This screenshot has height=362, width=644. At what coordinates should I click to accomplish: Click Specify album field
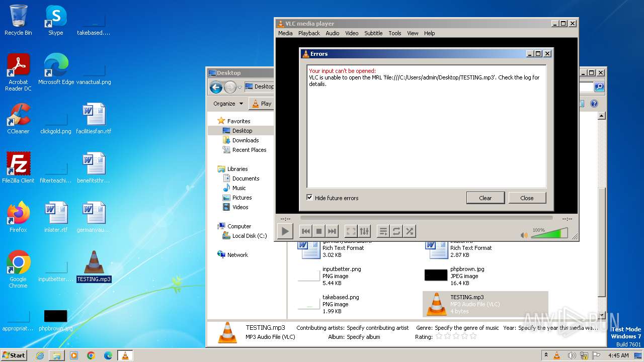tap(363, 337)
